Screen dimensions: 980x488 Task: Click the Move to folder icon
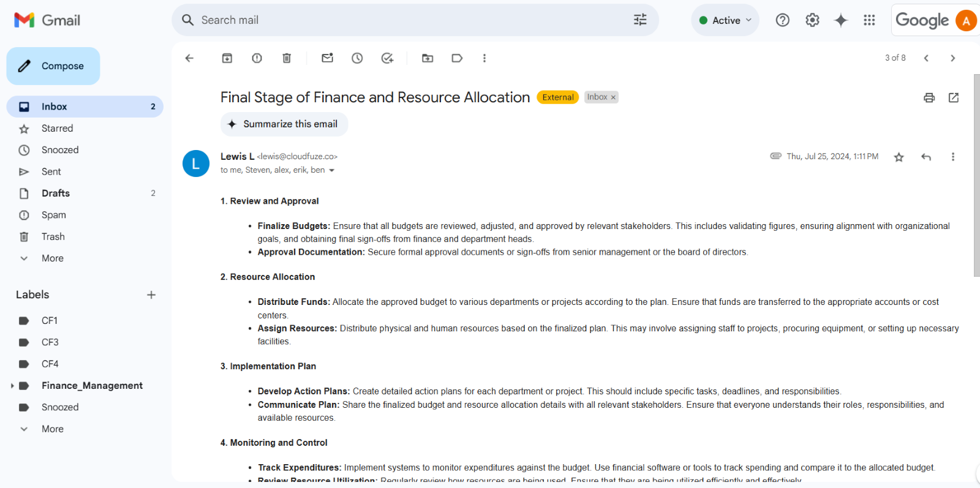428,58
